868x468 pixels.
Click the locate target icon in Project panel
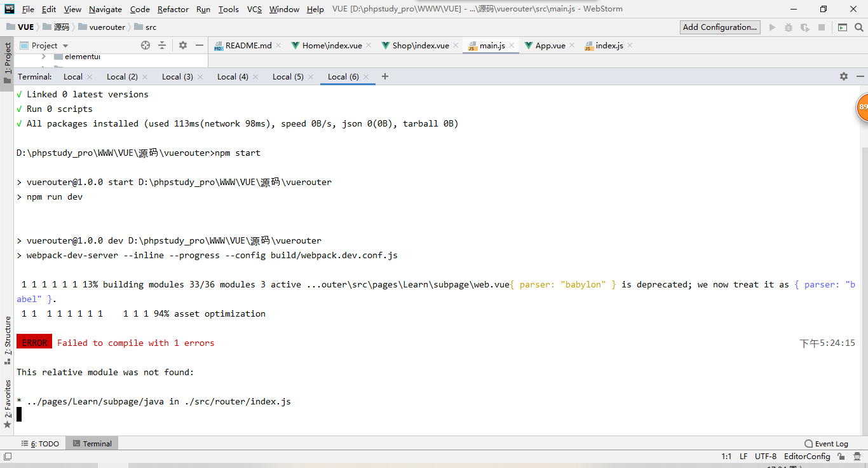click(x=146, y=45)
